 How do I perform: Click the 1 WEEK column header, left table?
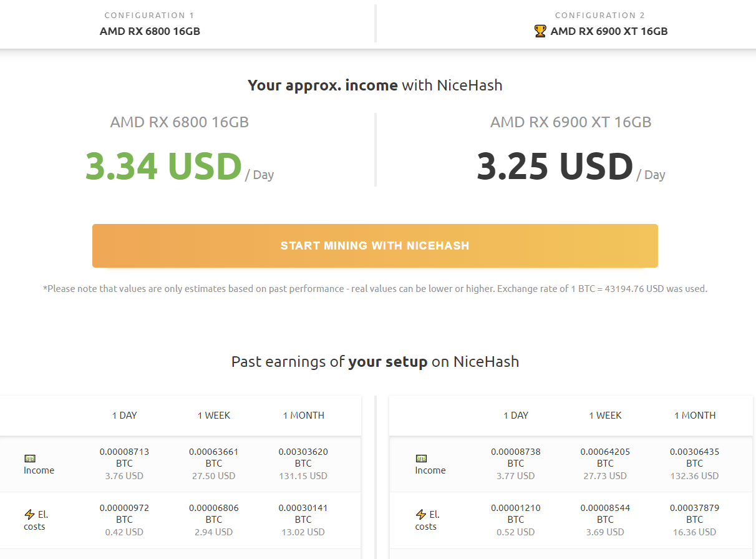tap(214, 416)
